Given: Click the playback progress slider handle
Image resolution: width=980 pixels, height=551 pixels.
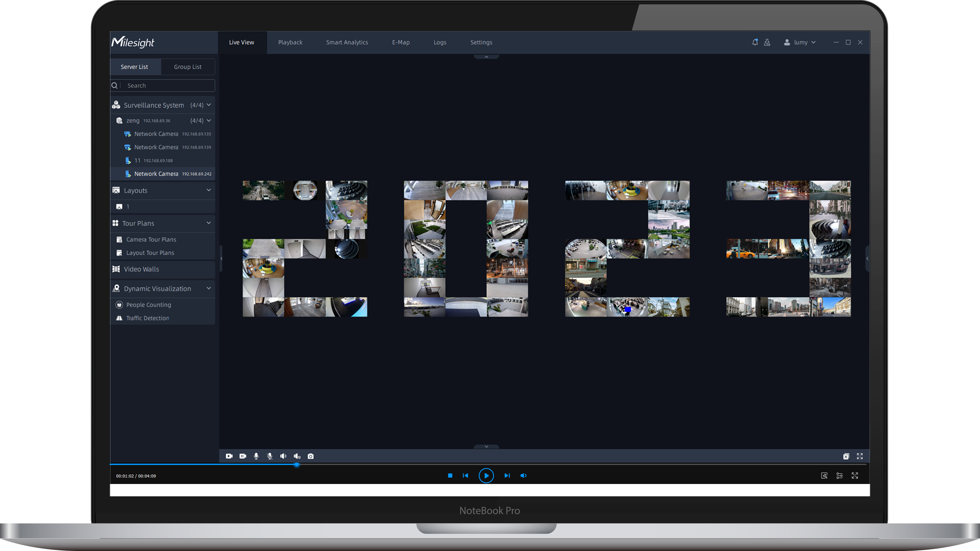Looking at the screenshot, I should (x=297, y=465).
